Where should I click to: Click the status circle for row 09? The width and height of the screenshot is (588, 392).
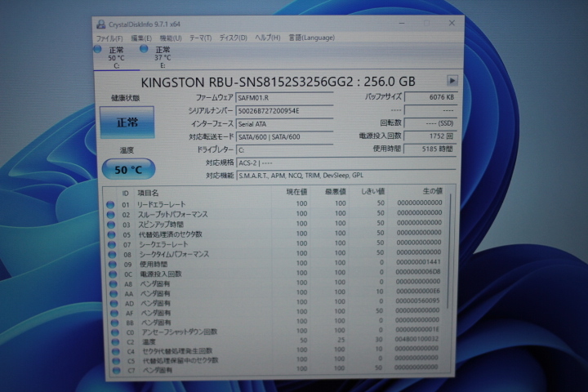[113, 265]
